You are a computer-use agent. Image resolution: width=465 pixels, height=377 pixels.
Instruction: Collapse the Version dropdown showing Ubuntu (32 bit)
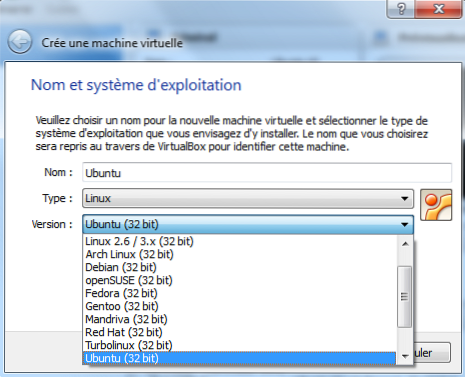[x=248, y=224]
